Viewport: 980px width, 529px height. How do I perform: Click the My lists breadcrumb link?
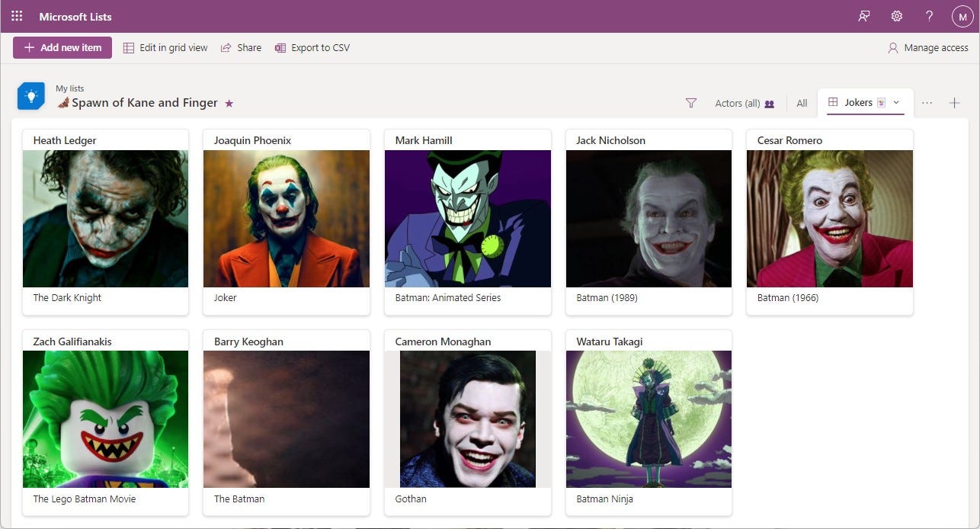(x=70, y=88)
